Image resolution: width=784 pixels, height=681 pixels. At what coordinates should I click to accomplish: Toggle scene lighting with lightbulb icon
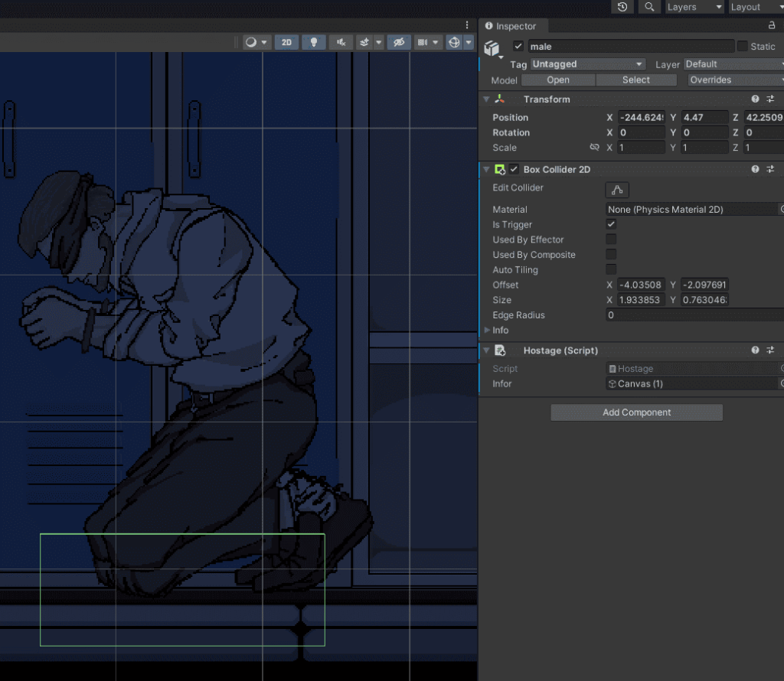[313, 42]
